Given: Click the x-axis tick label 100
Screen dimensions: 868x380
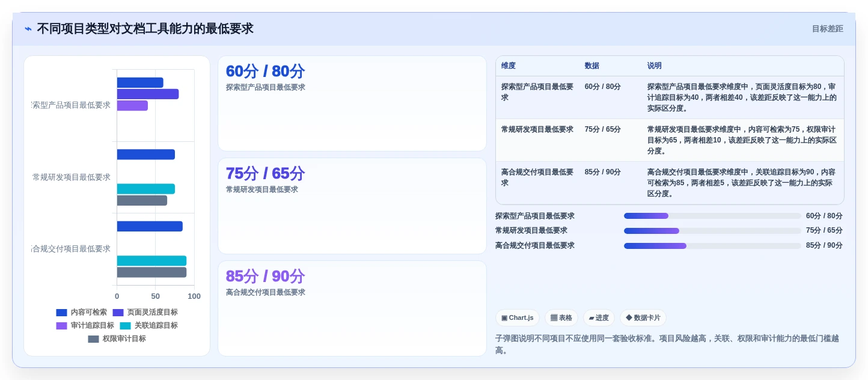Looking at the screenshot, I should point(194,296).
